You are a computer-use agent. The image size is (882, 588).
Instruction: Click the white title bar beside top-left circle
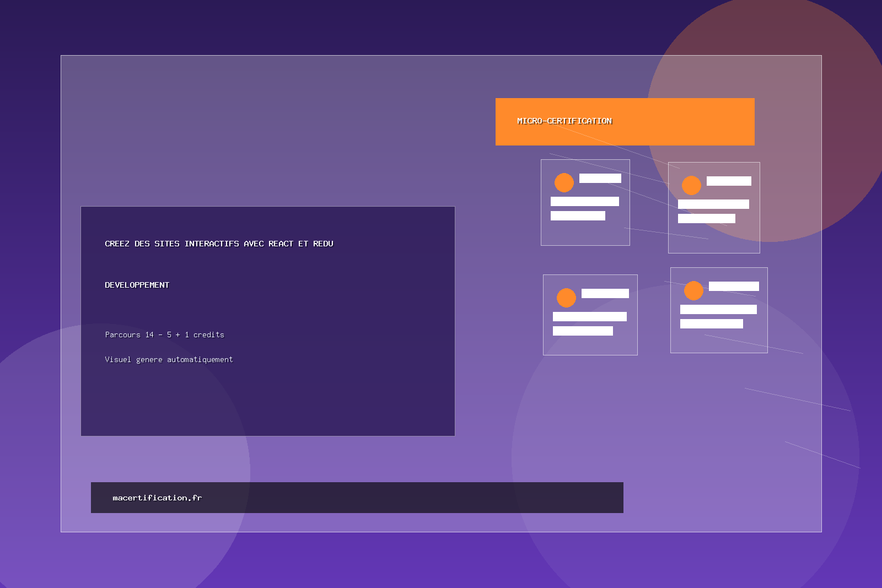tap(600, 178)
